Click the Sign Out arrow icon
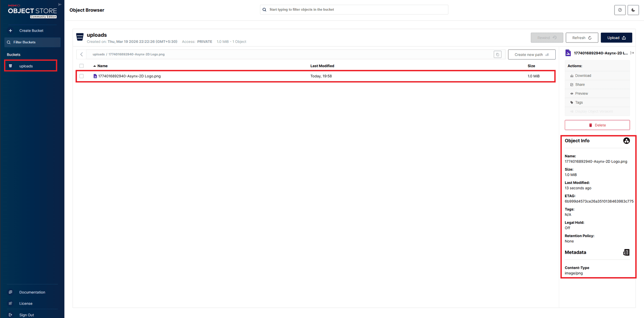Screen dimensions: 644x318 [x=10, y=315]
